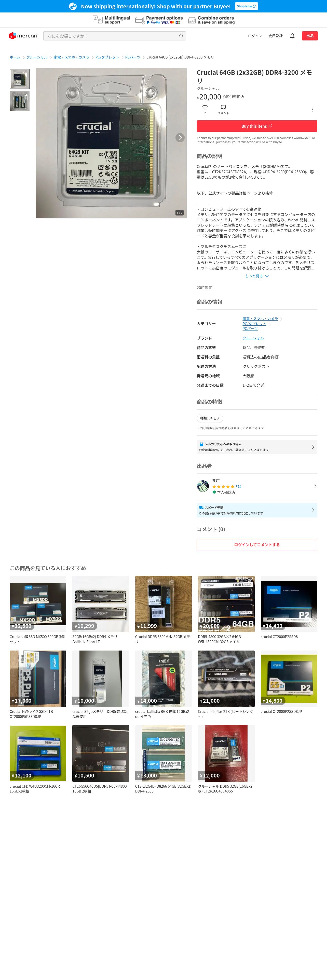Open メルカリ安心への取り組み banner
Screen dimensions: 327x980
(256, 447)
